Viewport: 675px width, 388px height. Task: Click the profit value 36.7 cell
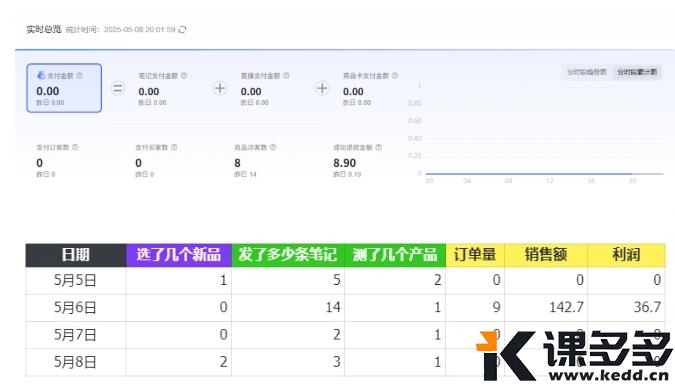point(626,307)
